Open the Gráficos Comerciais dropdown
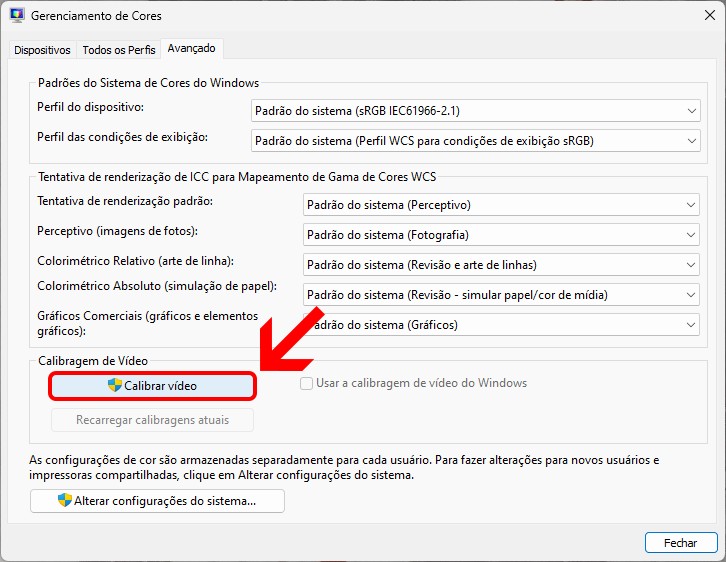This screenshot has height=562, width=726. click(x=501, y=325)
